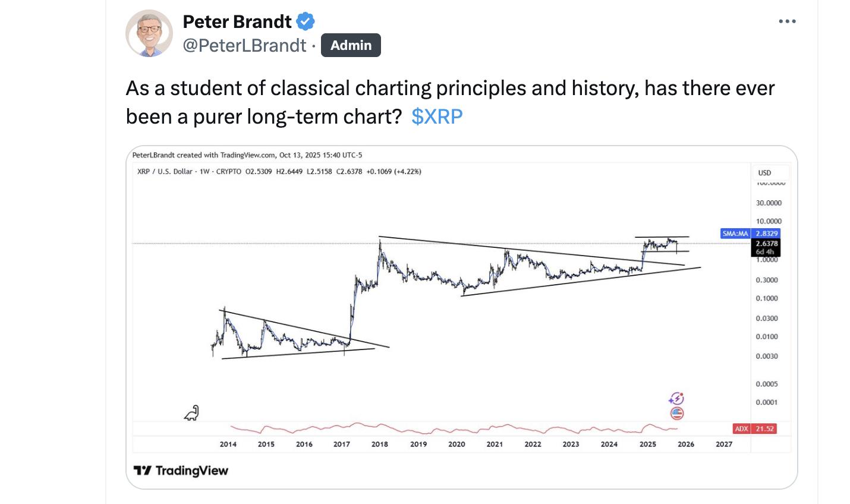Click the red ADX indicator label

coord(741,429)
